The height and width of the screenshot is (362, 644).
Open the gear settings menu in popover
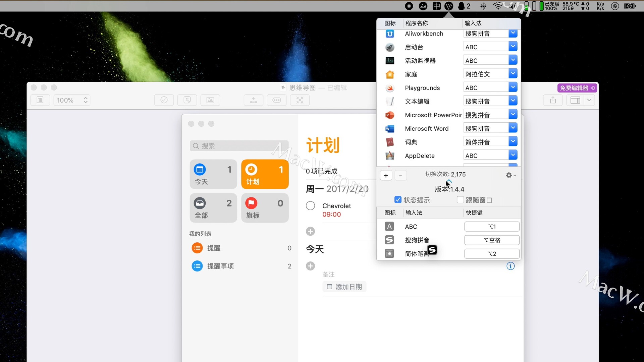[511, 175]
